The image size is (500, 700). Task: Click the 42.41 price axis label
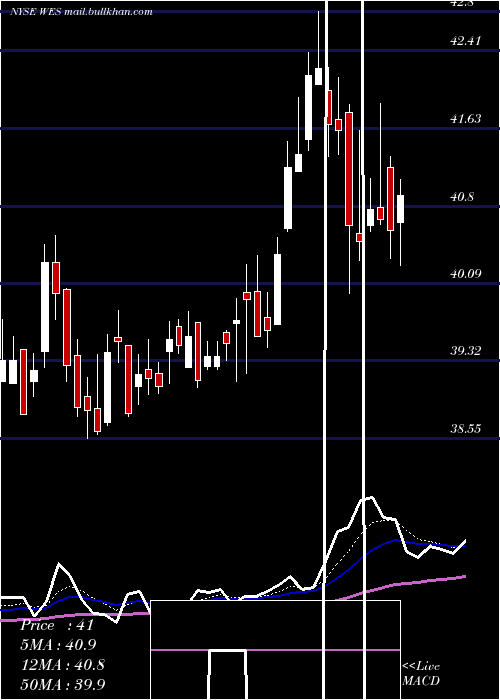click(466, 41)
